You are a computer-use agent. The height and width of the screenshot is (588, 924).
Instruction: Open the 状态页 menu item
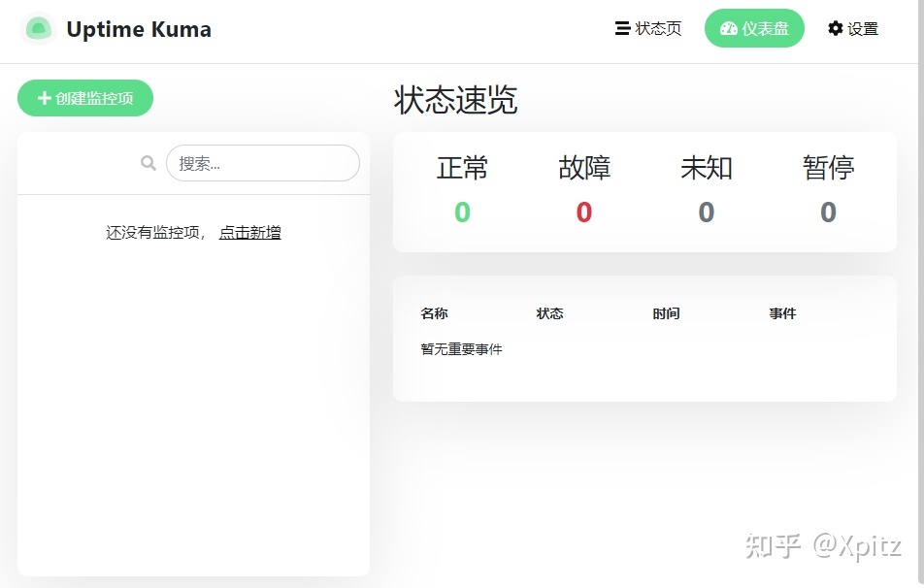point(648,28)
